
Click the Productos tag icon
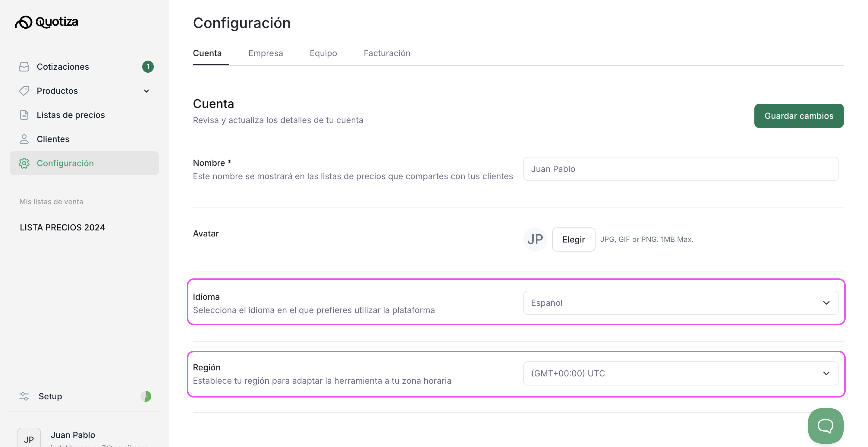tap(24, 91)
